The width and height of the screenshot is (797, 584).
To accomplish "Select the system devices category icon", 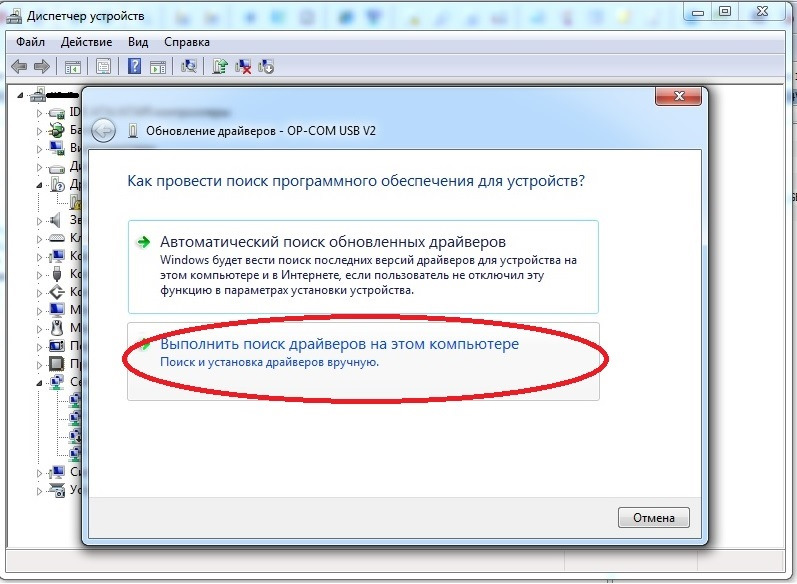I will tap(57, 472).
